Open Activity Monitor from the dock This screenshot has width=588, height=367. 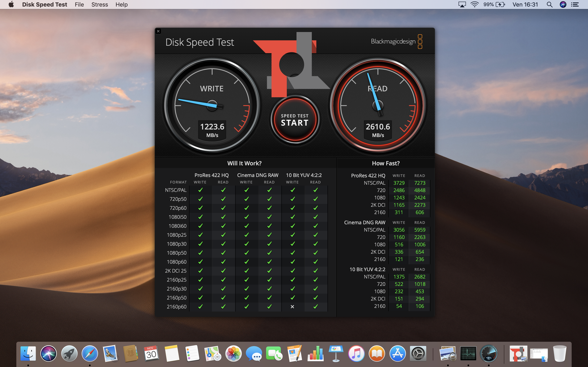click(x=468, y=353)
